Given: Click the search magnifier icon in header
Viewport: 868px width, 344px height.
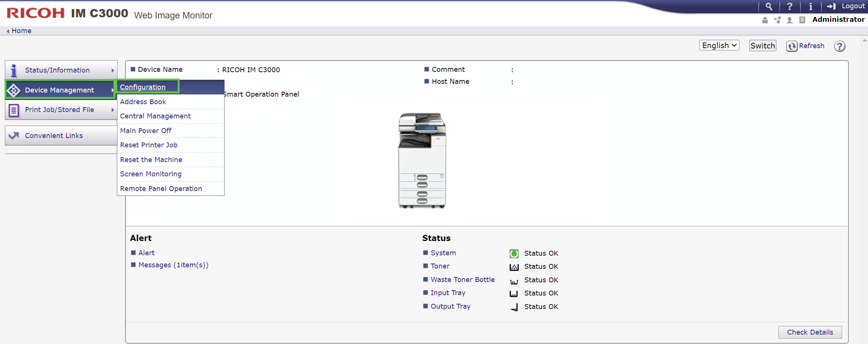Looking at the screenshot, I should [x=769, y=6].
